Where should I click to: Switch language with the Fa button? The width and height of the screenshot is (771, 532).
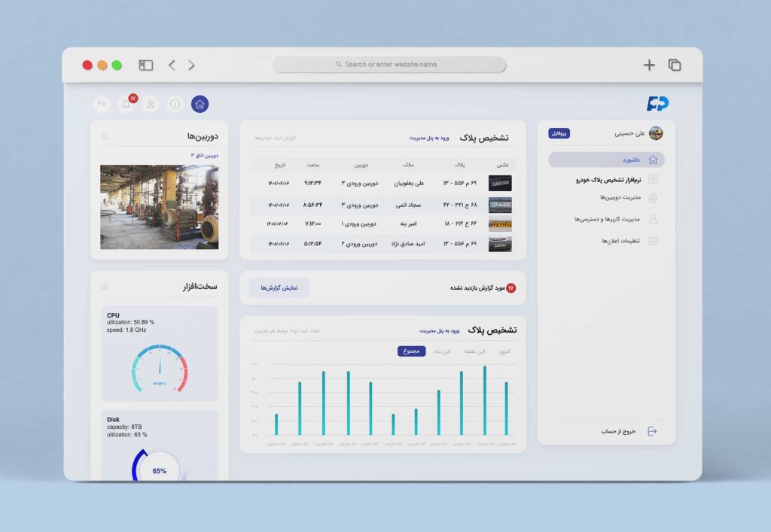pos(102,105)
